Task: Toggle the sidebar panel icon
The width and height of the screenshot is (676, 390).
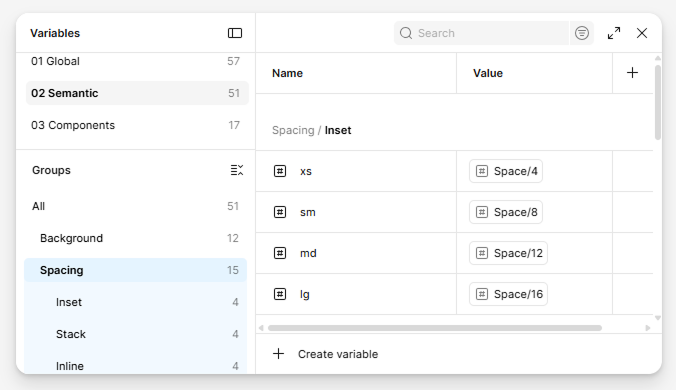Action: point(235,33)
